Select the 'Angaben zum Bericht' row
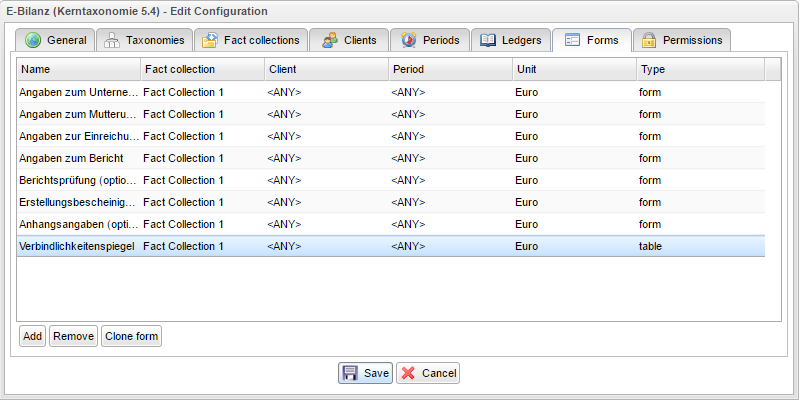The image size is (800, 402). coord(391,158)
